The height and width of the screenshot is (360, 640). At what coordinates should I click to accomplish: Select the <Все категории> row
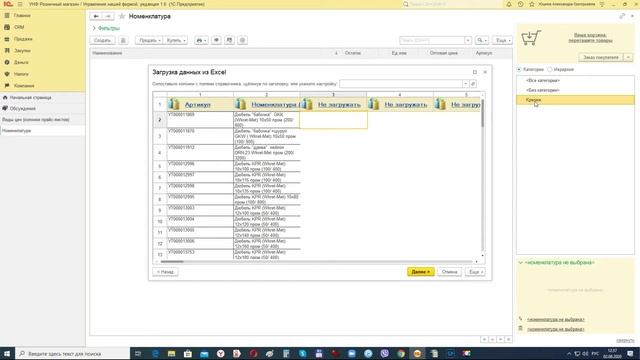(576, 80)
